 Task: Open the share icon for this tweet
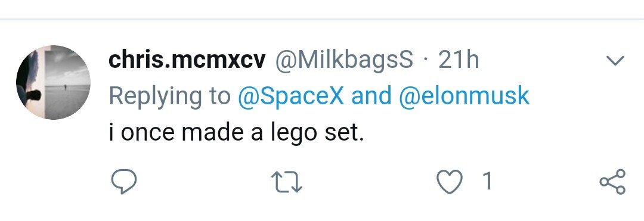(x=612, y=182)
